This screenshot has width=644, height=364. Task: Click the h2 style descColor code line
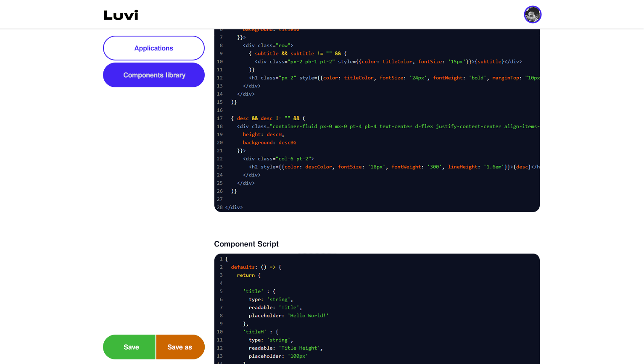click(394, 167)
